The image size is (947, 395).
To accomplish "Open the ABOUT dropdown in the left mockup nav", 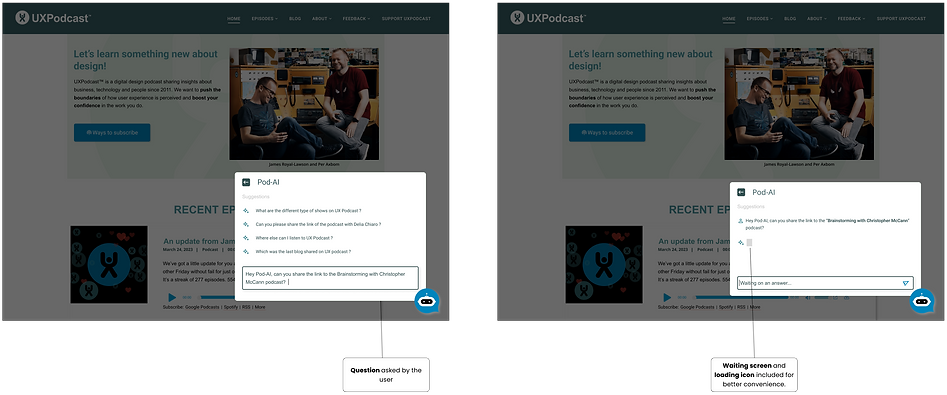I will coord(322,19).
